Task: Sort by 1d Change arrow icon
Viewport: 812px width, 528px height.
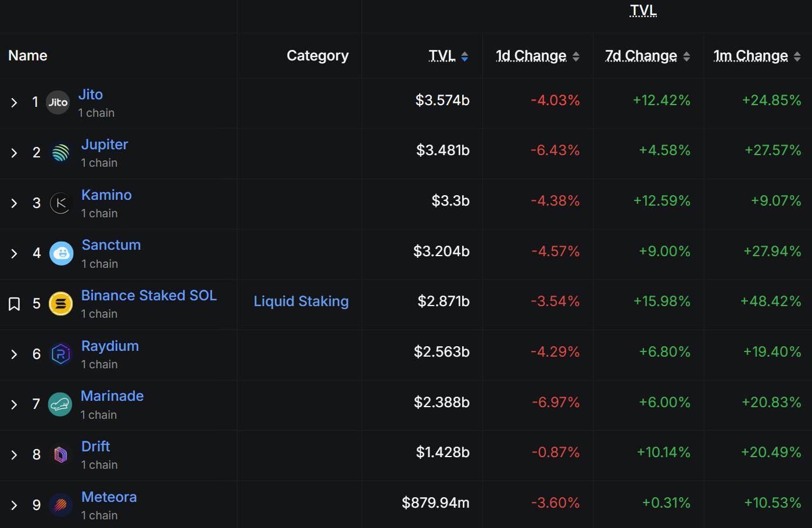Action: tap(576, 56)
